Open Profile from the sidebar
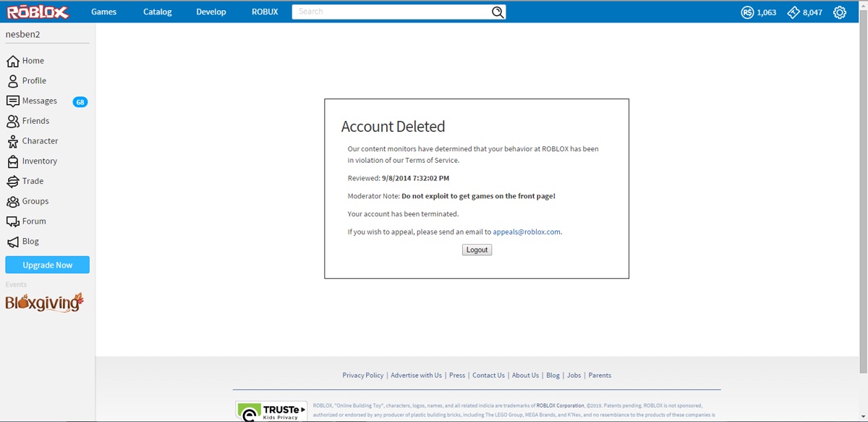Image resolution: width=868 pixels, height=422 pixels. click(x=34, y=81)
